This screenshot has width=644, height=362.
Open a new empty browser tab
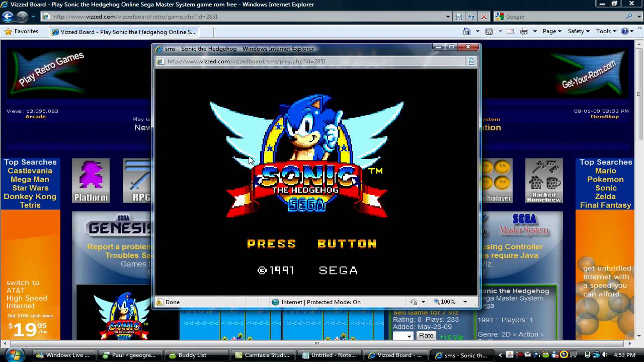(x=206, y=32)
